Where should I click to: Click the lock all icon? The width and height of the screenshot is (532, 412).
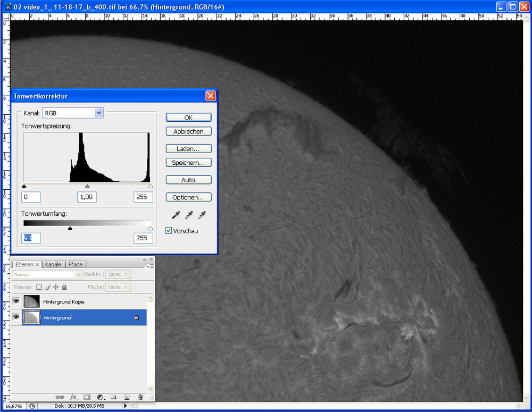pyautogui.click(x=64, y=287)
